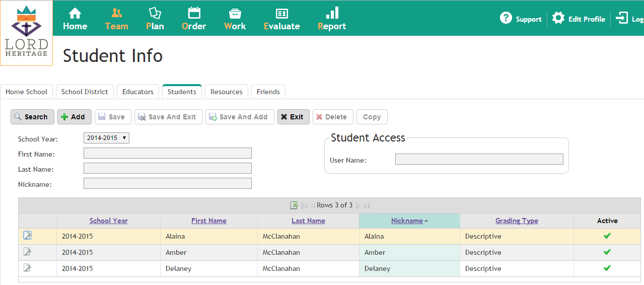Sort the grid by the Nickname column
This screenshot has height=285, width=644.
407,221
